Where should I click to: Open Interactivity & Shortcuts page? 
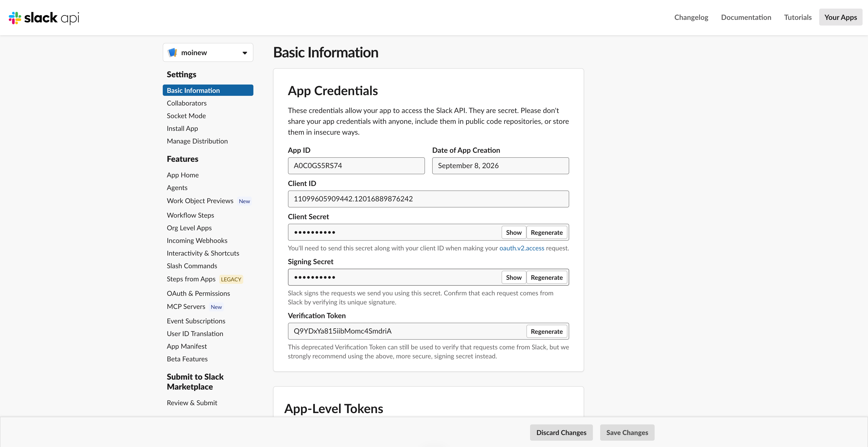coord(203,253)
